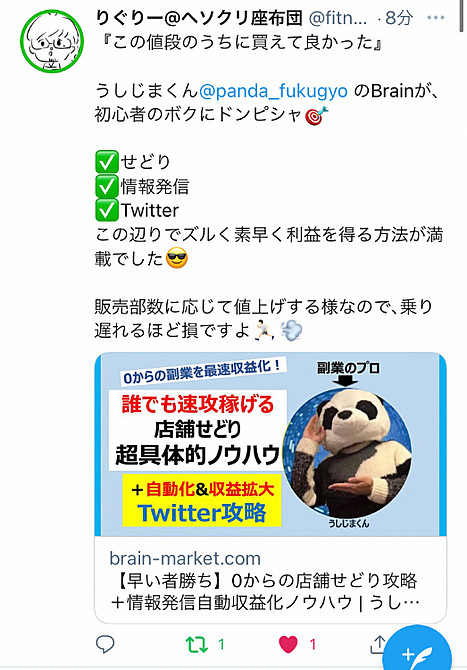Click the yellow Twitter攻略 banner in the card

(x=202, y=500)
